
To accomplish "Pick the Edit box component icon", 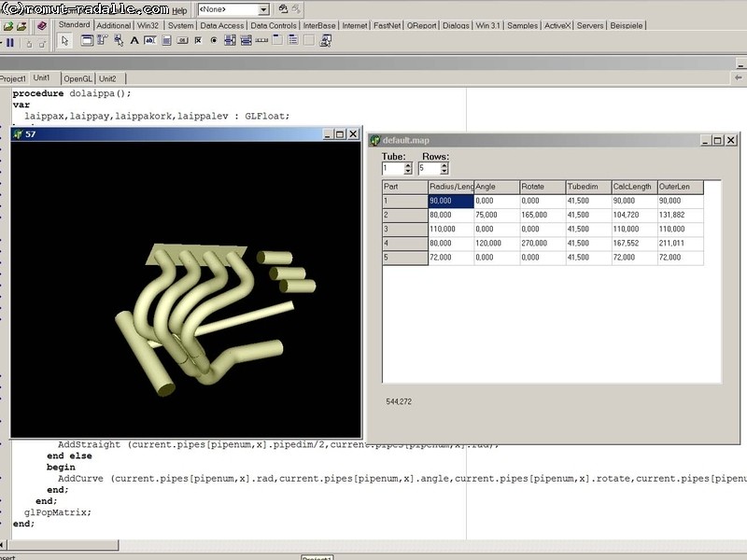I will coord(150,41).
